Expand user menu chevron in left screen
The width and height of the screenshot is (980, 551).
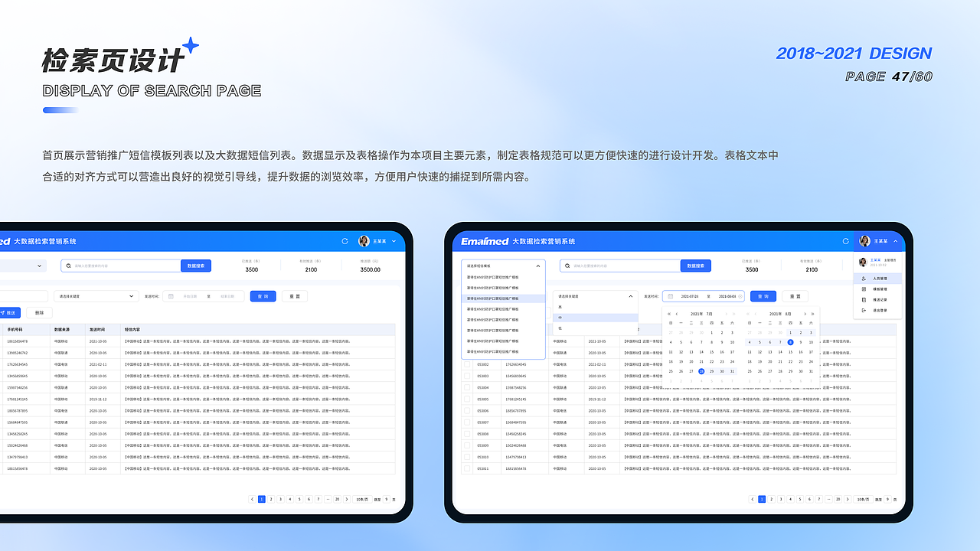tap(394, 241)
